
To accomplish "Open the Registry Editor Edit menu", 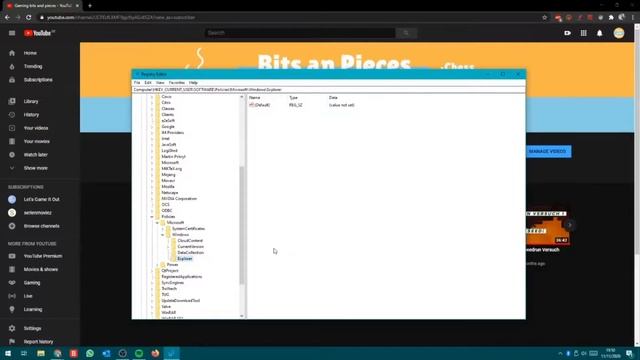I will [x=148, y=83].
